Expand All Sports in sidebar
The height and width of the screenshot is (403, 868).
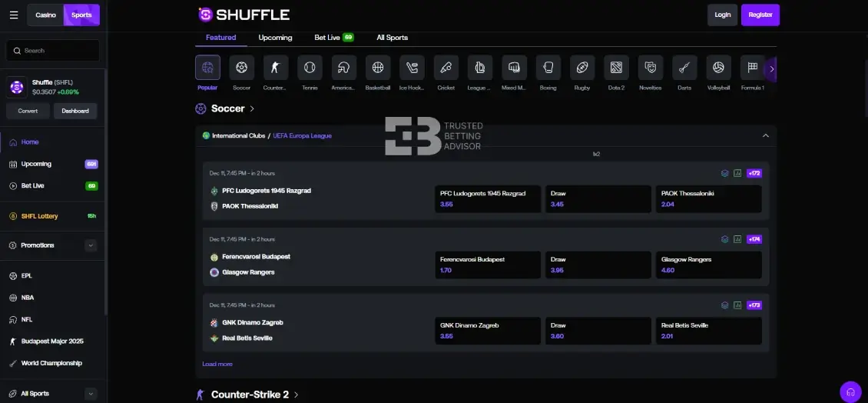(91, 394)
